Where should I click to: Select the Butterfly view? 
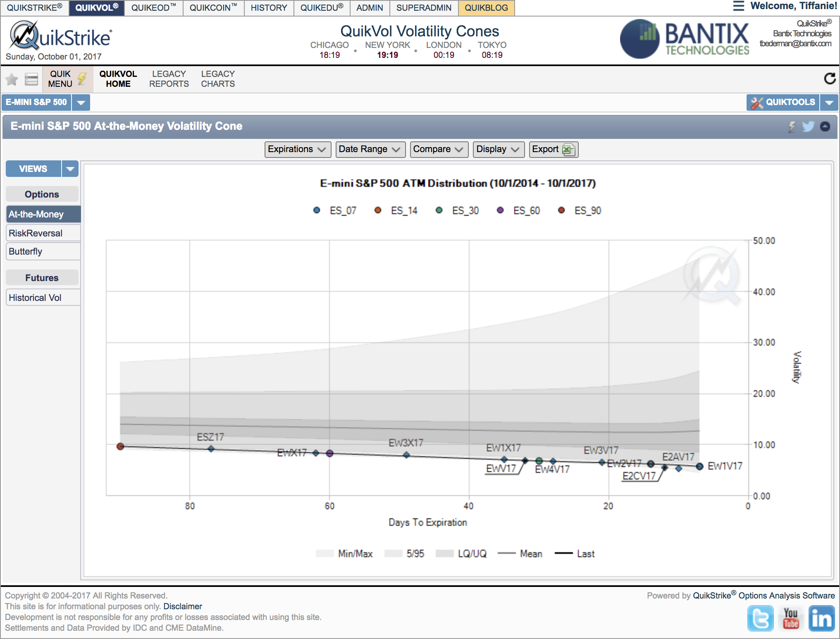pyautogui.click(x=43, y=251)
